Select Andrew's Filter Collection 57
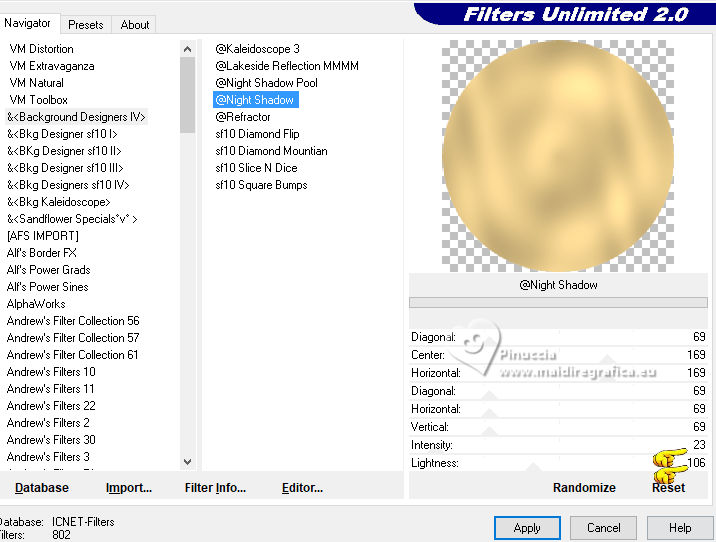 pyautogui.click(x=73, y=337)
